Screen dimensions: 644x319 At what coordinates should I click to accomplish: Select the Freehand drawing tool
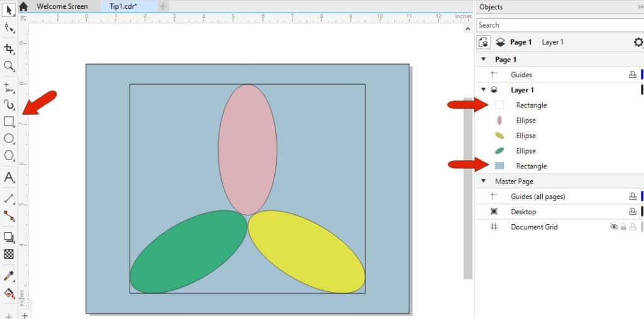[9, 87]
